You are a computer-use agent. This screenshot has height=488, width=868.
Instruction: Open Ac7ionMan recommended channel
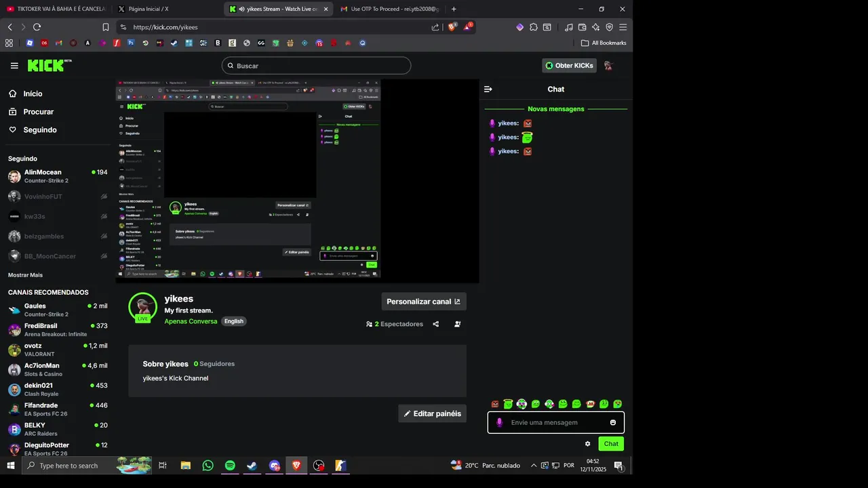coord(57,369)
